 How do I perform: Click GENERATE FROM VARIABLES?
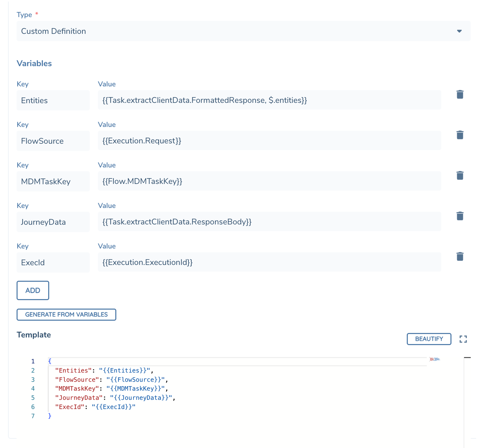point(66,314)
